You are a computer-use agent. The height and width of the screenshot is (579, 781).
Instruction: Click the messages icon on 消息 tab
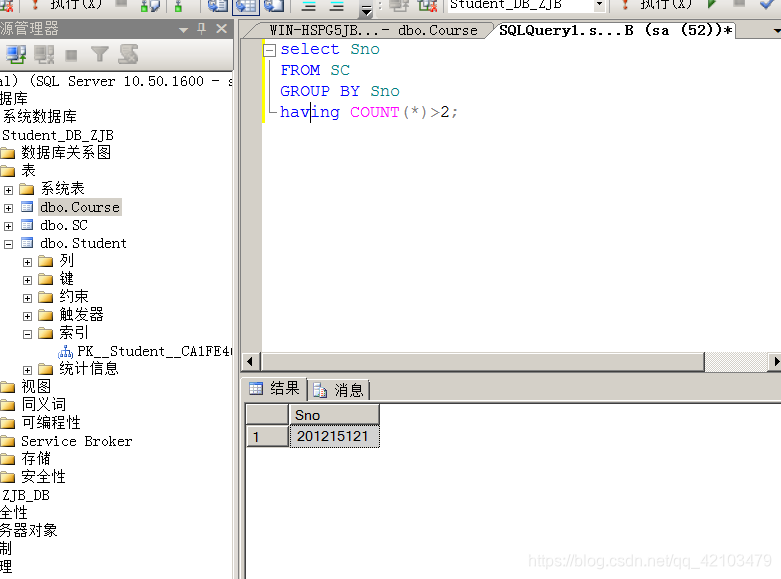pos(320,390)
